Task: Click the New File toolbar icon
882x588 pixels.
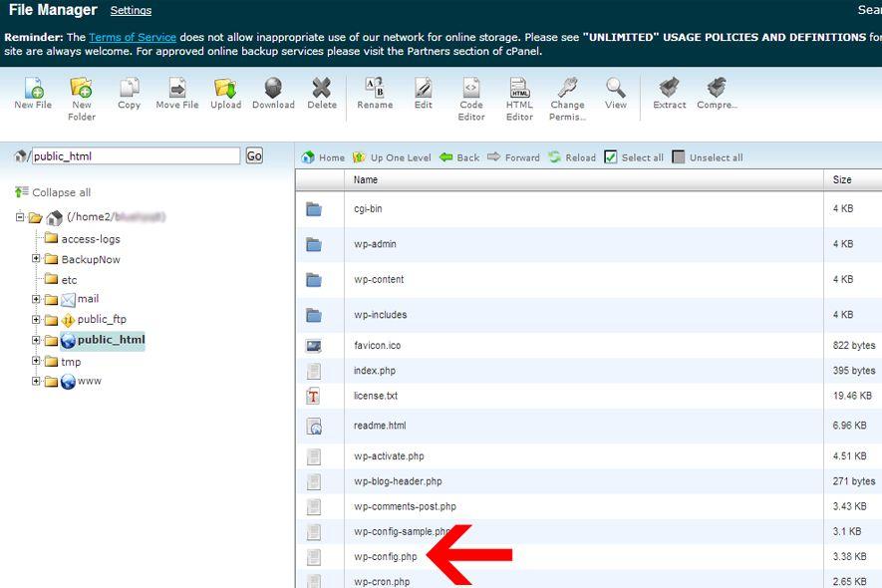Action: pos(33,89)
